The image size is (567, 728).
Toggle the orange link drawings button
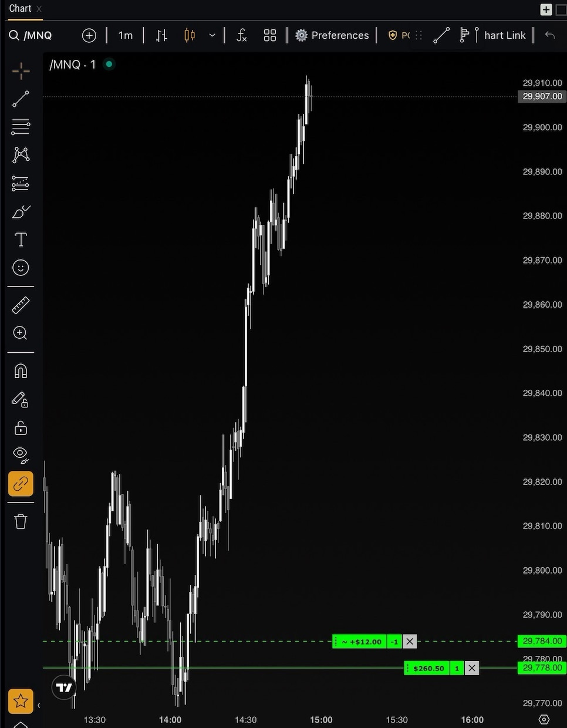pyautogui.click(x=21, y=484)
